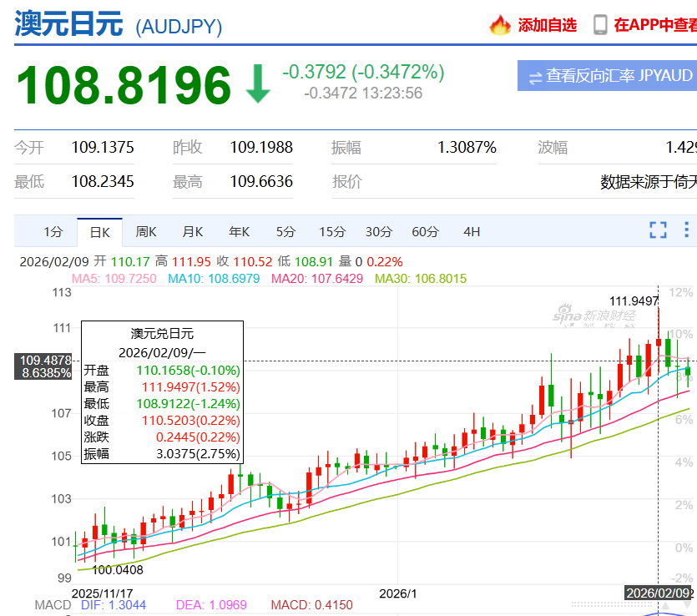Click the swap arrows icon for reverse rate
The image size is (697, 616).
534,77
